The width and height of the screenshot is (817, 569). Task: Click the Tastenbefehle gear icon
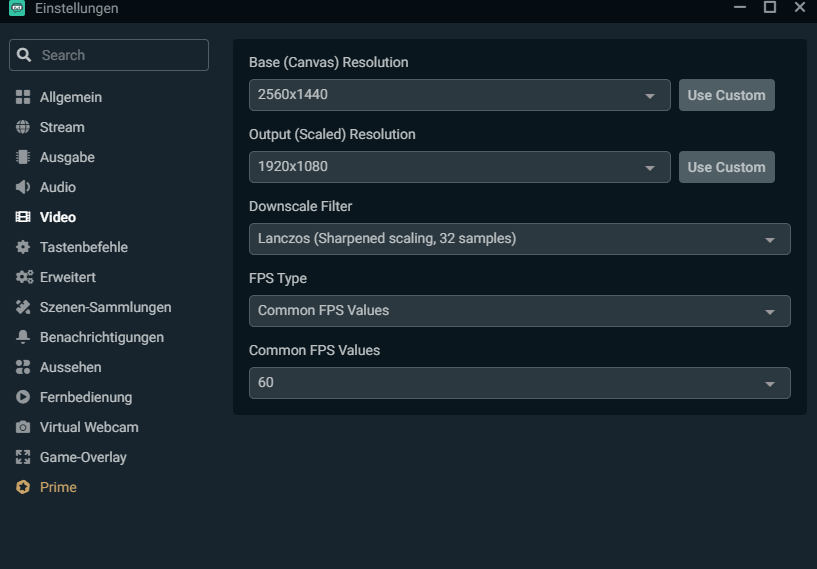pyautogui.click(x=23, y=247)
